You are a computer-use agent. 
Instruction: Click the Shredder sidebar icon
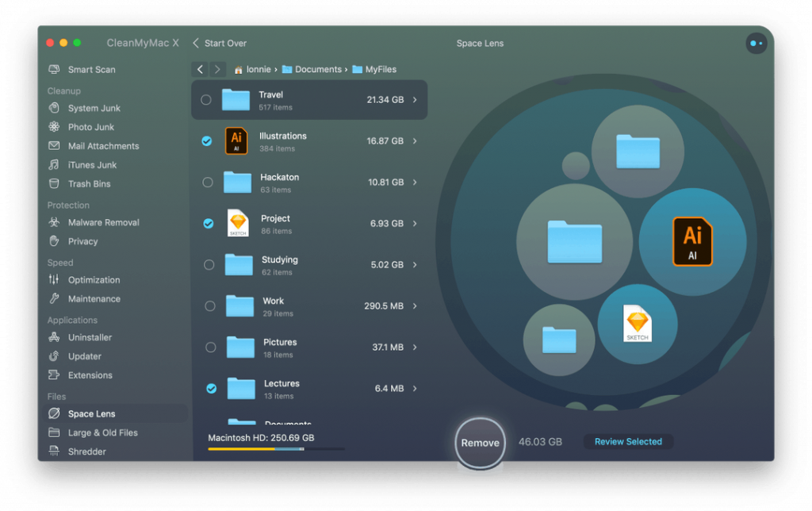point(54,451)
